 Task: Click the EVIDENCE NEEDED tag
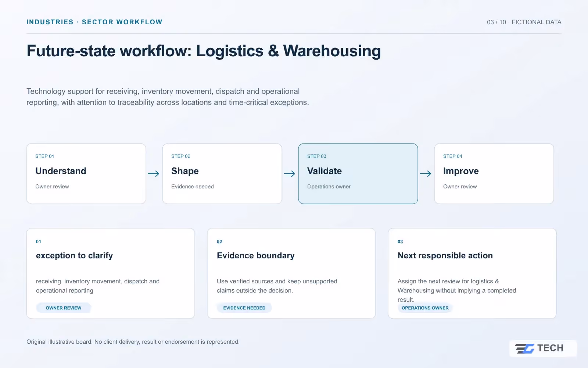coord(244,308)
